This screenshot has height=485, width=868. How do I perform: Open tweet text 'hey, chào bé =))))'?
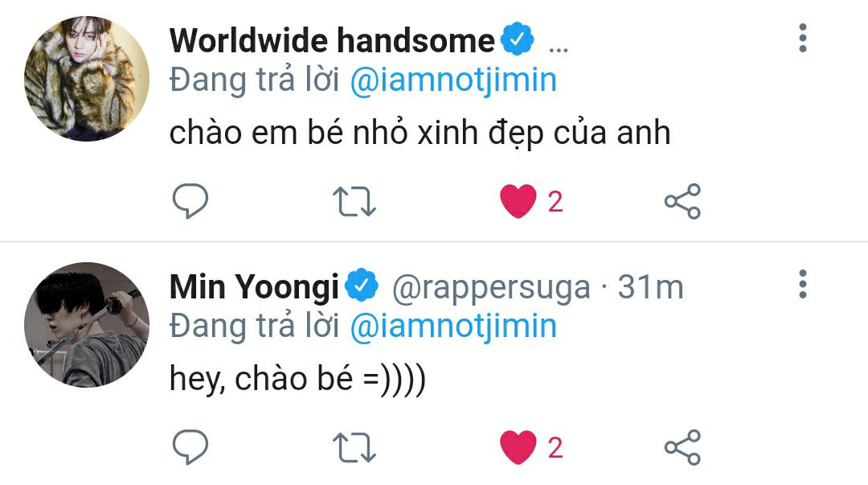(298, 380)
